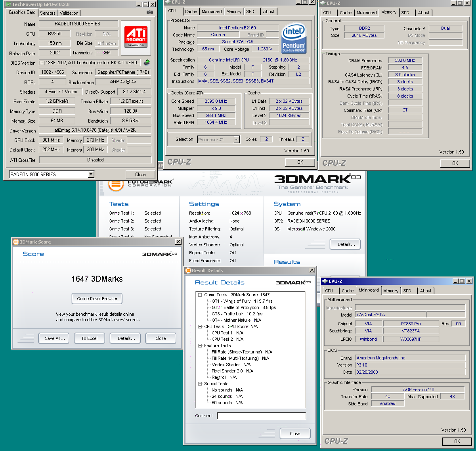Select the 24 sounds result row
The width and height of the screenshot is (476, 451).
[x=227, y=396]
